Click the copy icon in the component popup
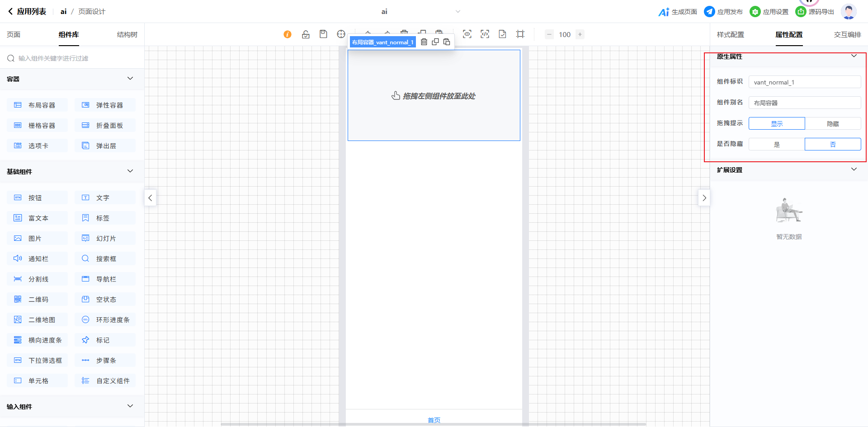868x427 pixels. (x=435, y=42)
